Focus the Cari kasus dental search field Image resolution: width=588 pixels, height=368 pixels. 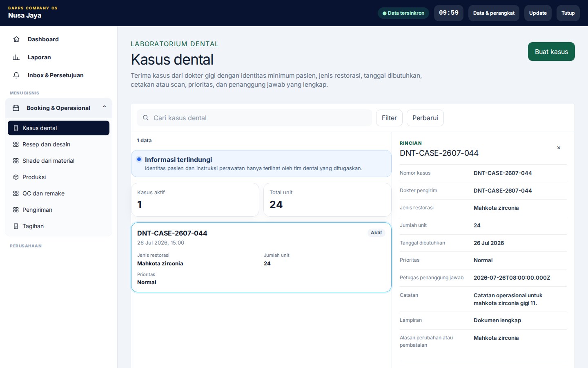coord(254,118)
